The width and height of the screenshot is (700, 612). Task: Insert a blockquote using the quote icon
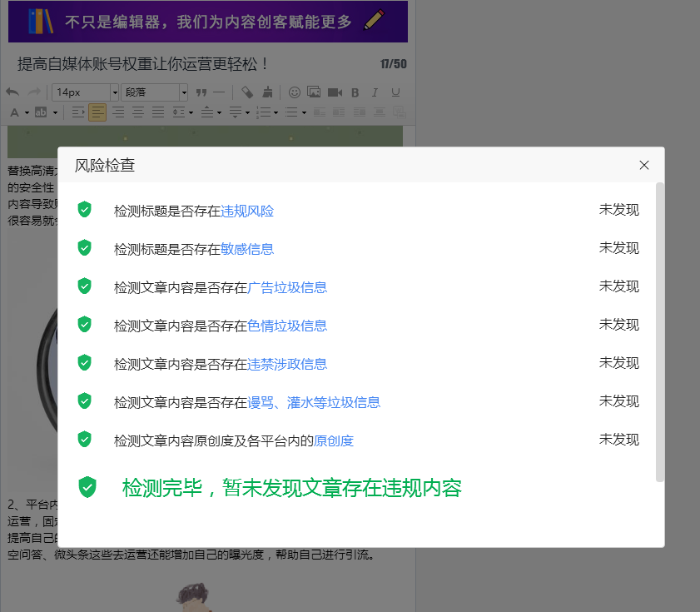[202, 92]
